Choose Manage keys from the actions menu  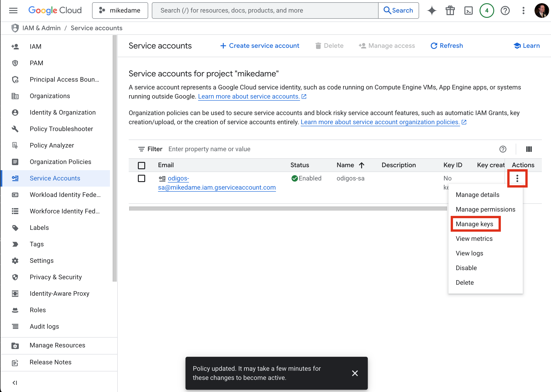click(474, 224)
